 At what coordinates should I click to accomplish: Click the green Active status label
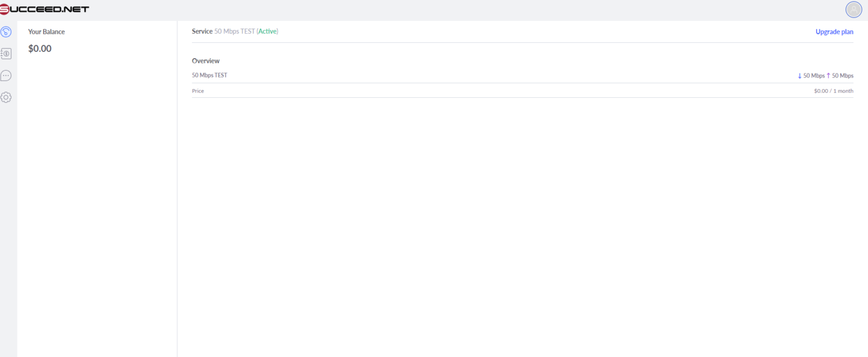[x=267, y=31]
